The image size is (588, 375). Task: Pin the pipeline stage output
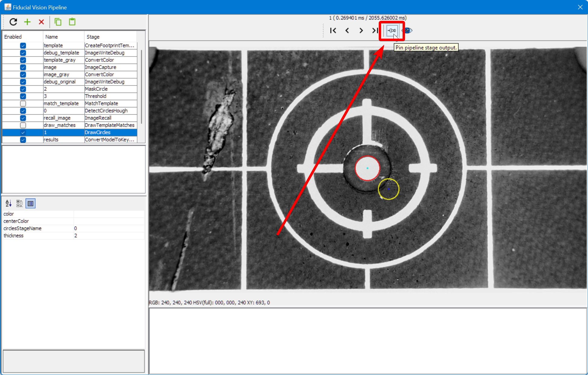pyautogui.click(x=391, y=30)
